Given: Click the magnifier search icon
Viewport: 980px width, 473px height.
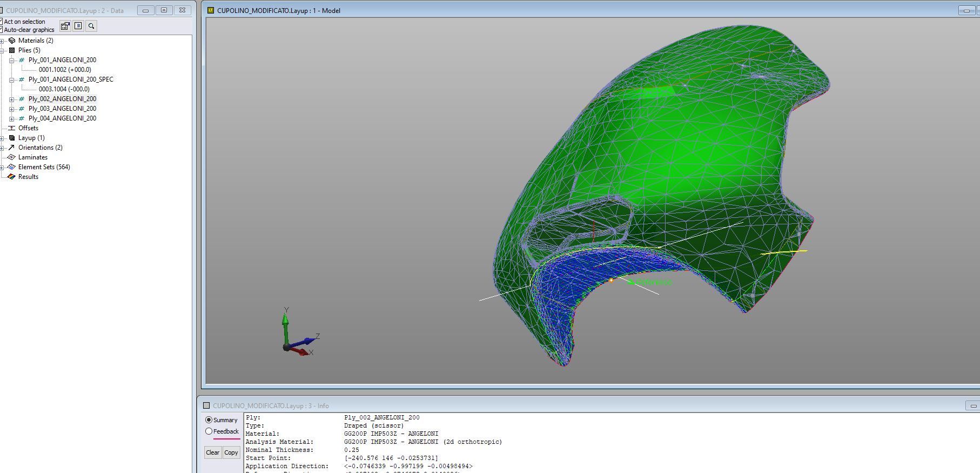Looking at the screenshot, I should point(91,26).
